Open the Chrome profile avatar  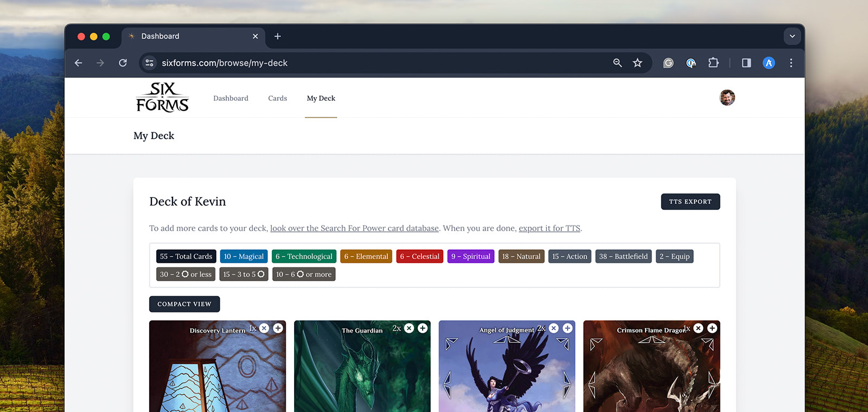click(x=769, y=63)
